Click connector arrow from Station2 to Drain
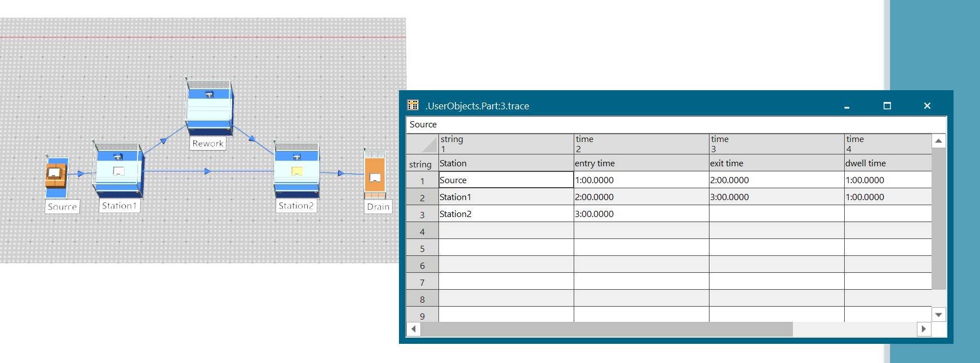Viewport: 980px width, 363px height. tap(341, 173)
